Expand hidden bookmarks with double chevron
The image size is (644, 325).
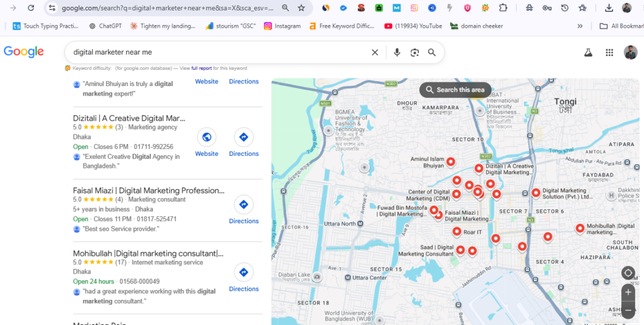[x=580, y=26]
